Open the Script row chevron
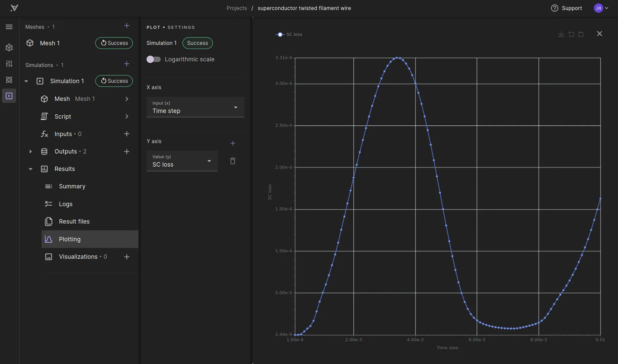This screenshot has width=618, height=364. pos(127,117)
